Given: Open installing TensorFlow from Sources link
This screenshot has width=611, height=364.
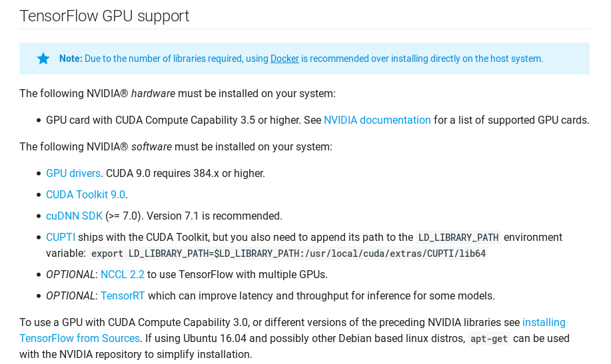Looking at the screenshot, I should point(544,323).
